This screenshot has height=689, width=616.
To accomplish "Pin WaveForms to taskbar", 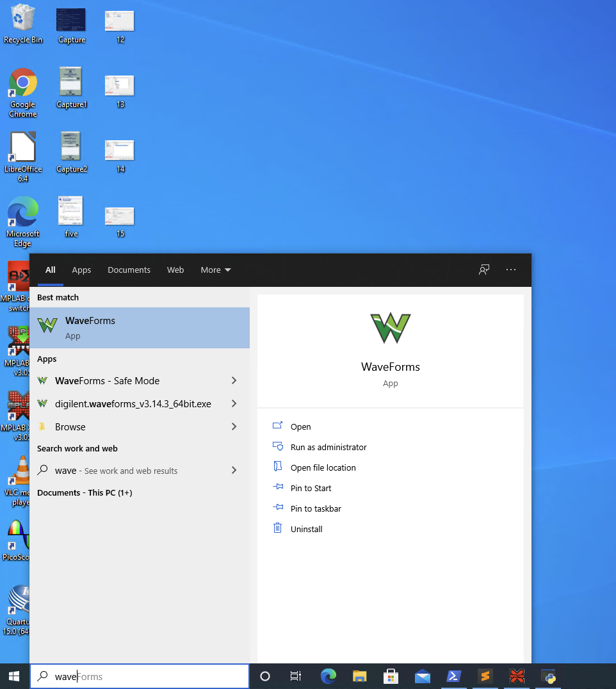I will [x=315, y=508].
